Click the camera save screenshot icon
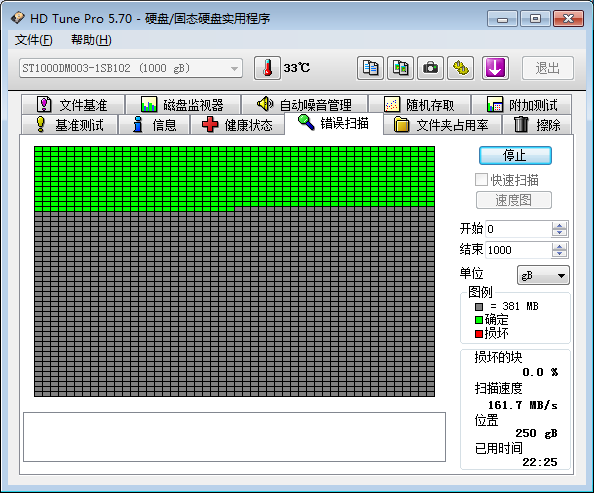The width and height of the screenshot is (594, 493). 430,68
